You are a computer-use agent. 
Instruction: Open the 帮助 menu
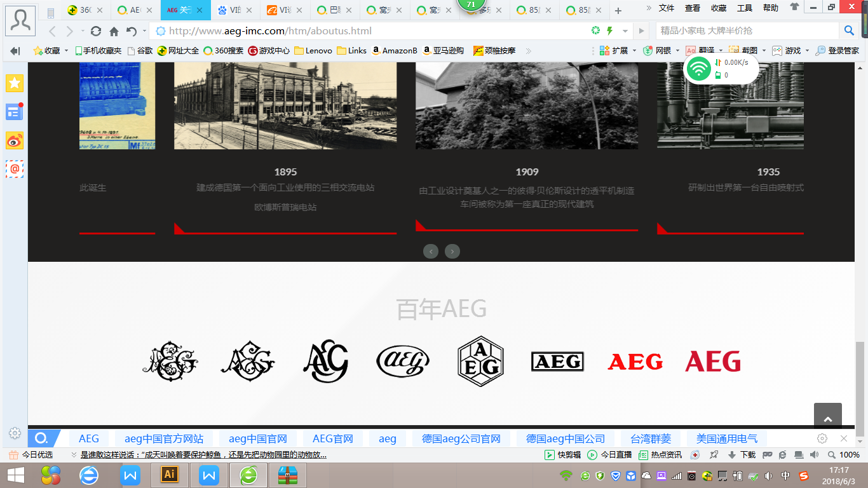pos(771,8)
